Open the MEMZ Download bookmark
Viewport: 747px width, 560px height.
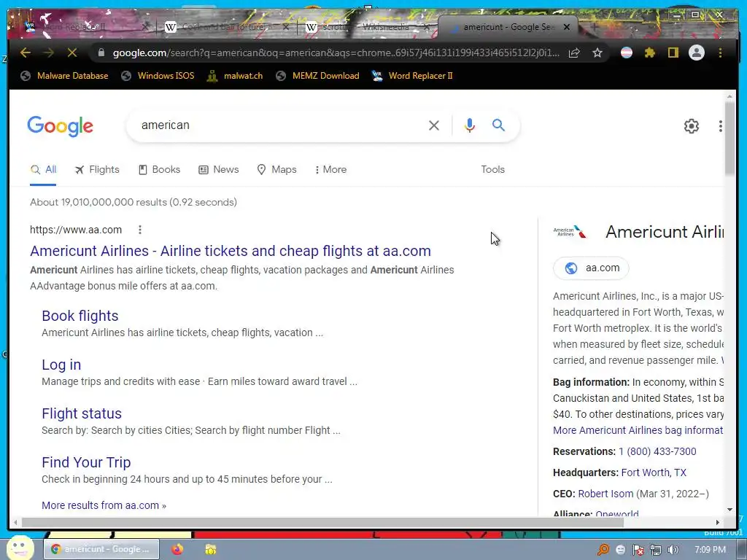[x=318, y=76]
